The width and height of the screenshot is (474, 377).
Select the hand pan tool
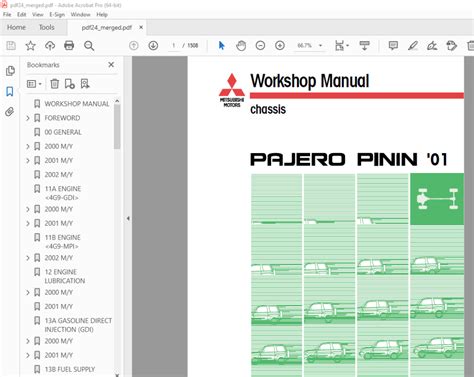tap(241, 46)
